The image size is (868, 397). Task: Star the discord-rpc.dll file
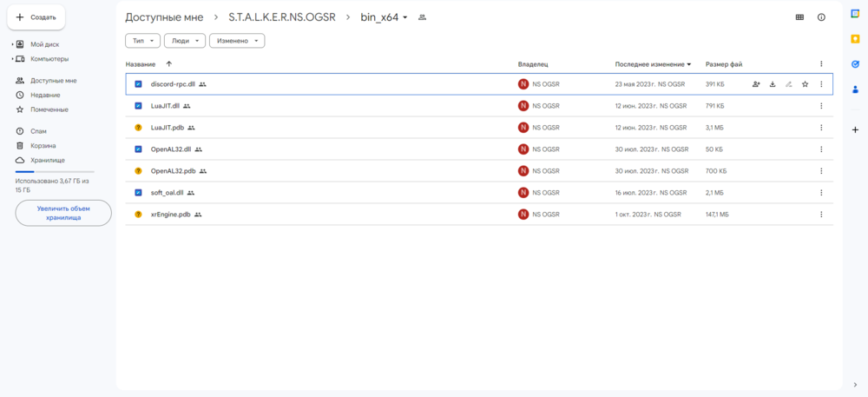pos(806,84)
